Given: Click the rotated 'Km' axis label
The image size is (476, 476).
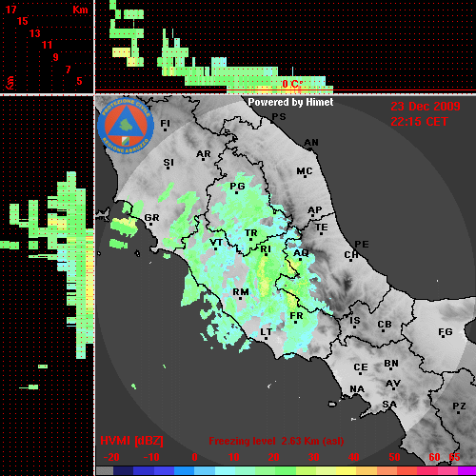Looking at the screenshot, I should pyautogui.click(x=10, y=83).
